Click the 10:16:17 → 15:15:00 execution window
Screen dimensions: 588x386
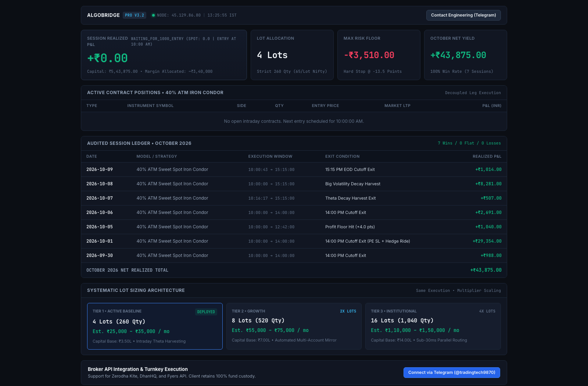271,199
